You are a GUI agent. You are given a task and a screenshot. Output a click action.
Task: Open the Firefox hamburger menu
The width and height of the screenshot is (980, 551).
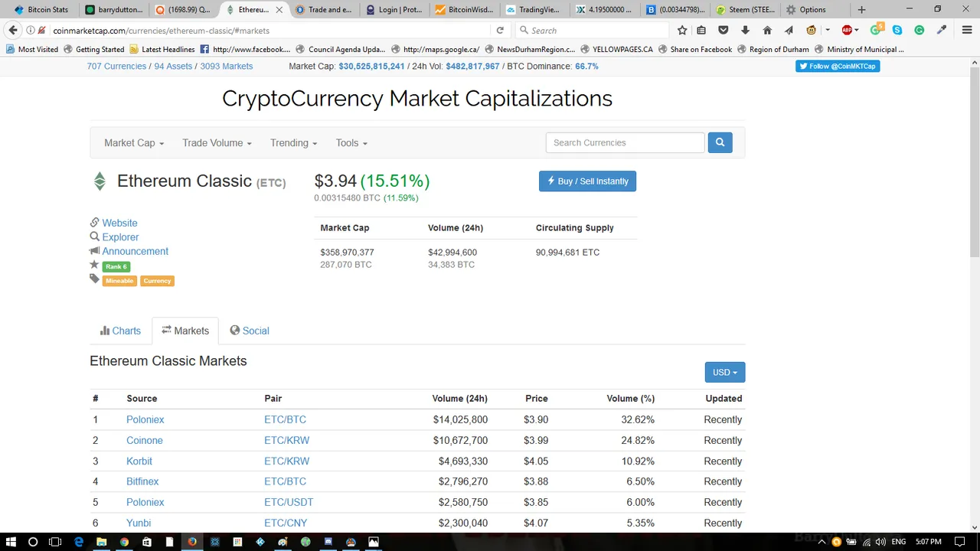click(x=967, y=31)
